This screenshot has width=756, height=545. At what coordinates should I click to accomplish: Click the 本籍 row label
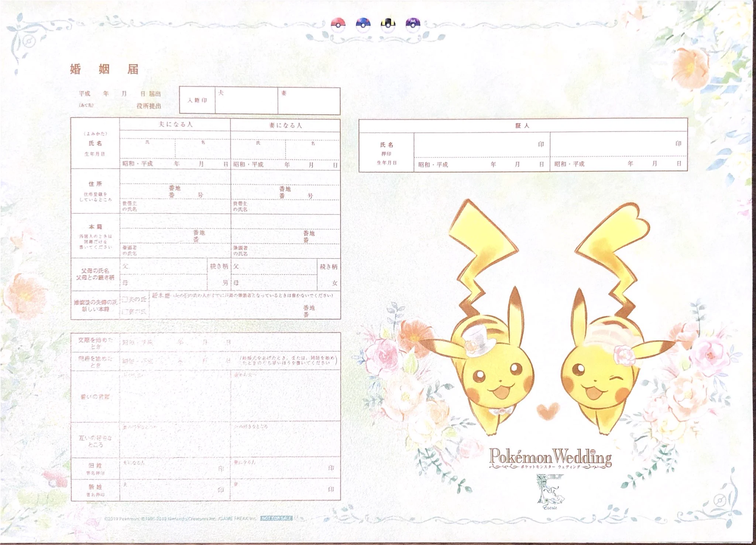coord(95,226)
